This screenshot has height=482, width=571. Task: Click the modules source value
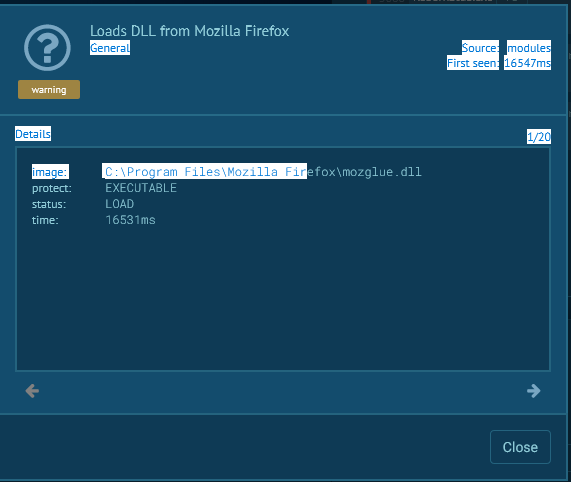coord(529,47)
